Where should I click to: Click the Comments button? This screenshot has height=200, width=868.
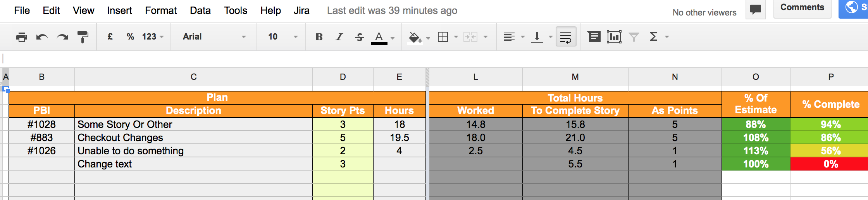802,8
